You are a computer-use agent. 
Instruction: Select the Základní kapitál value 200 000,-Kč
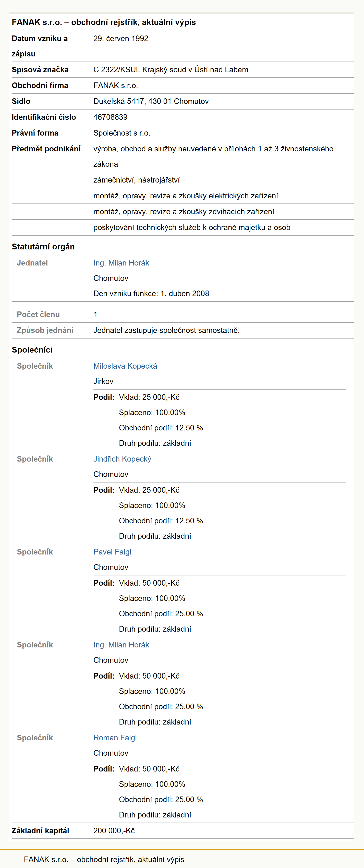(114, 831)
